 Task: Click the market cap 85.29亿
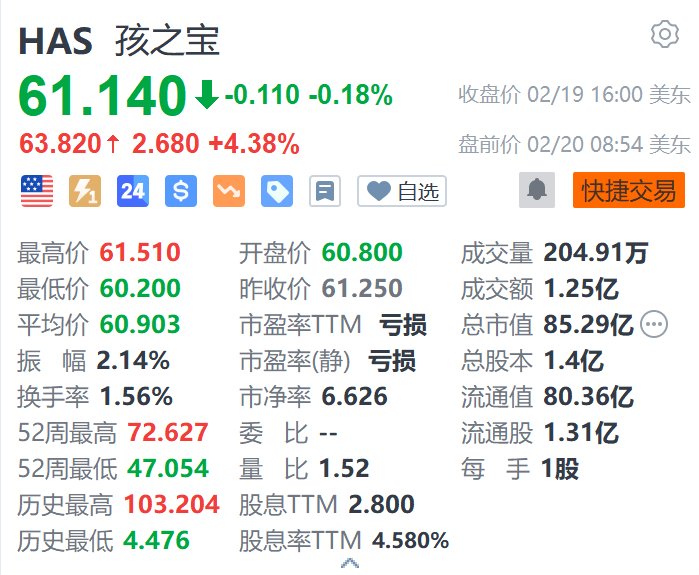point(588,324)
